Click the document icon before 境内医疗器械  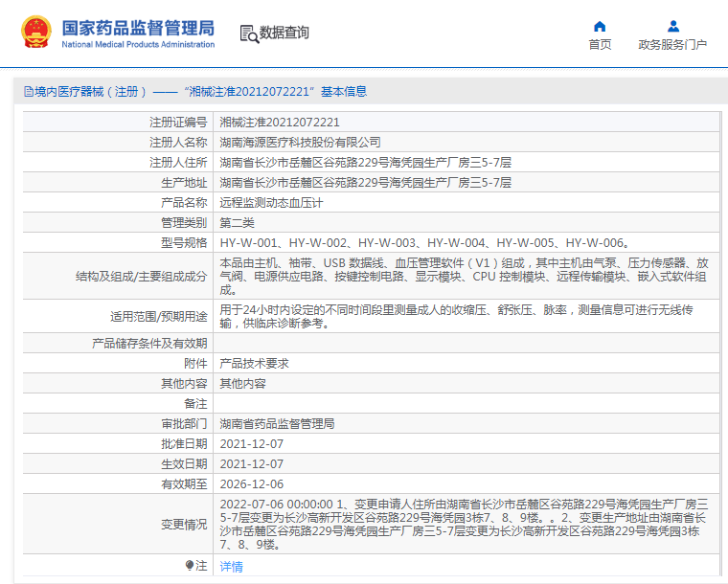29,92
